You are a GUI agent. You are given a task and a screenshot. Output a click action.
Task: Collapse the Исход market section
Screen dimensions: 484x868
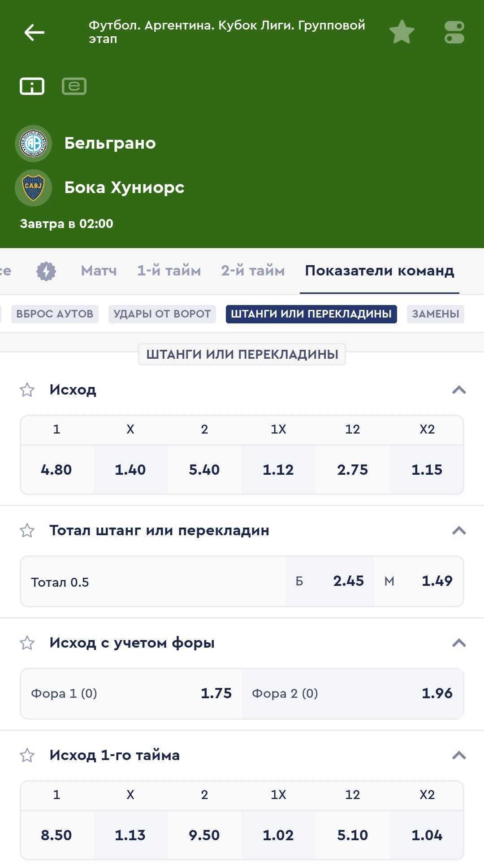459,390
